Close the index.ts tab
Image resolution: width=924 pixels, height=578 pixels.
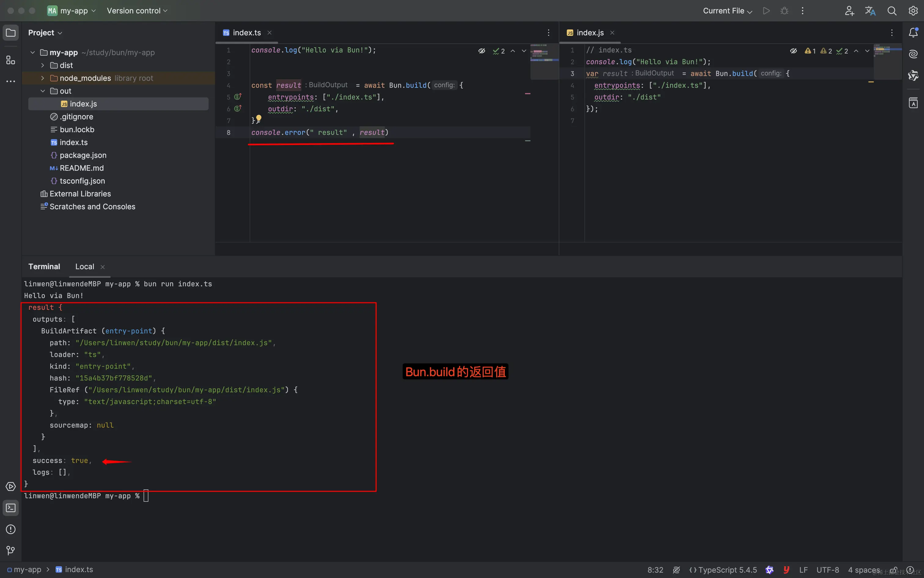pos(269,33)
